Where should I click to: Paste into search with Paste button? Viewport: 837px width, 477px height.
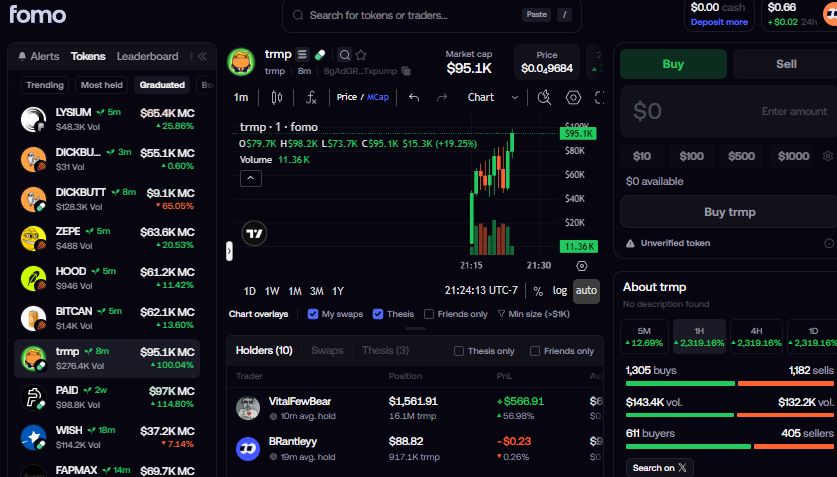point(536,15)
